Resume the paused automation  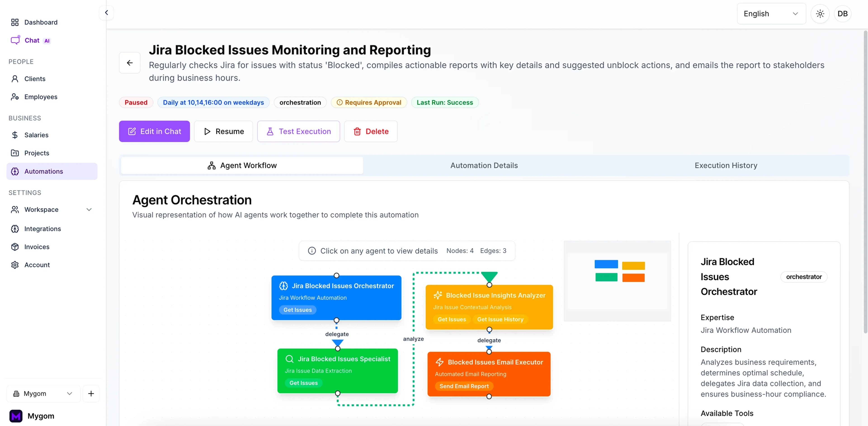pyautogui.click(x=223, y=132)
